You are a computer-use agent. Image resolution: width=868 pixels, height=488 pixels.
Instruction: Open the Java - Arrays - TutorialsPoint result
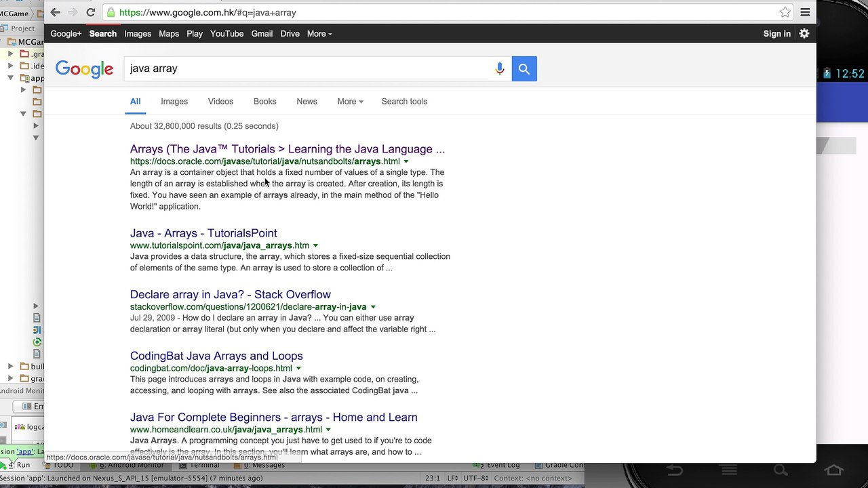pyautogui.click(x=203, y=233)
